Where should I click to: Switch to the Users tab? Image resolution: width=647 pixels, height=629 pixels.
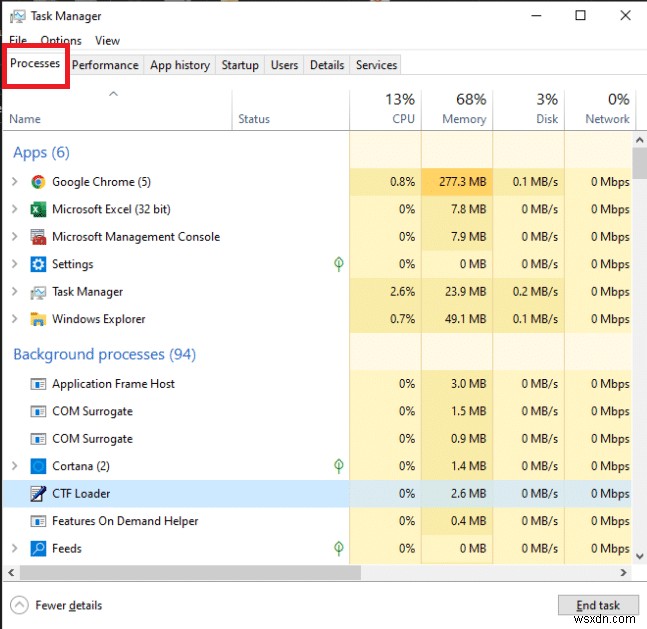284,65
